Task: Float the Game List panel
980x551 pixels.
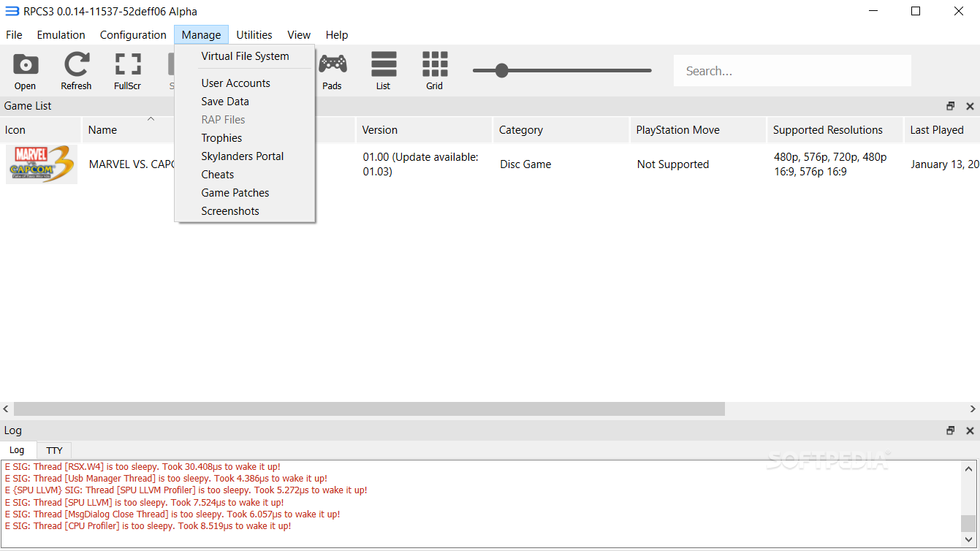Action: (950, 106)
